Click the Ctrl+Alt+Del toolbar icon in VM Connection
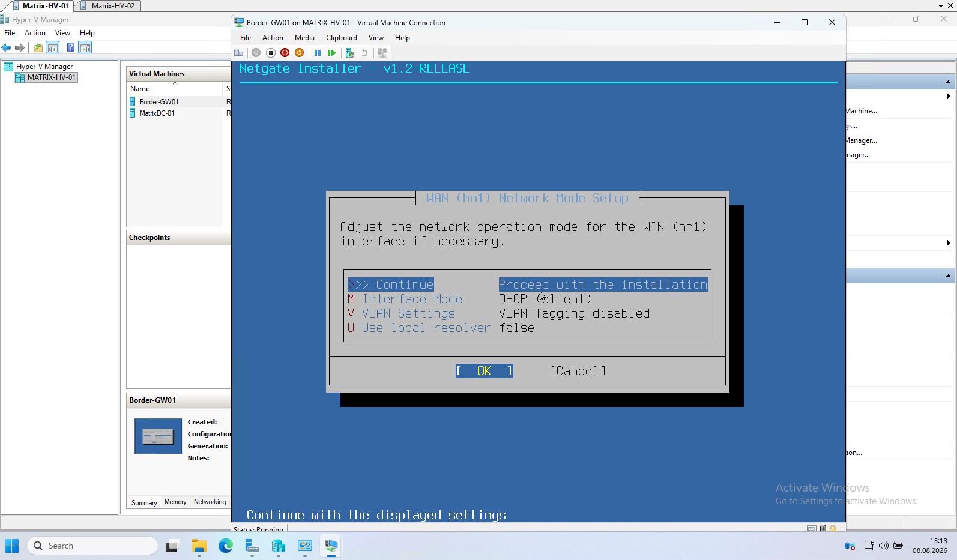This screenshot has height=560, width=957. click(239, 53)
